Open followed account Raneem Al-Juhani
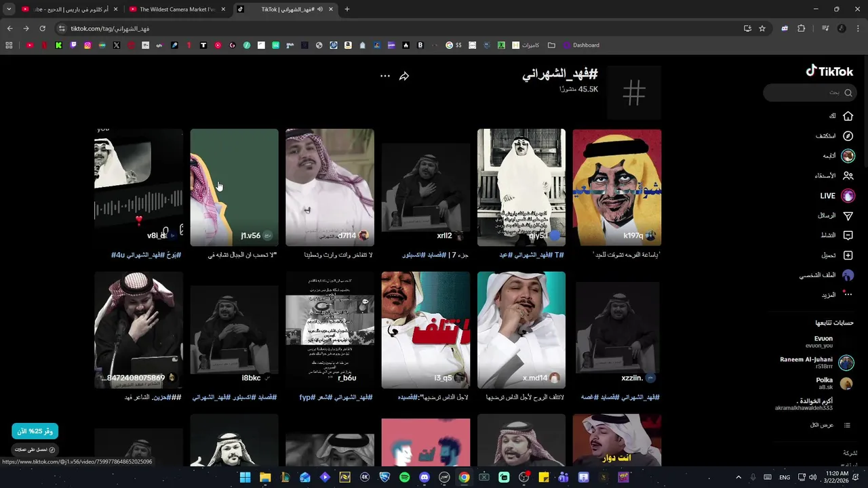The height and width of the screenshot is (488, 868). (x=816, y=363)
